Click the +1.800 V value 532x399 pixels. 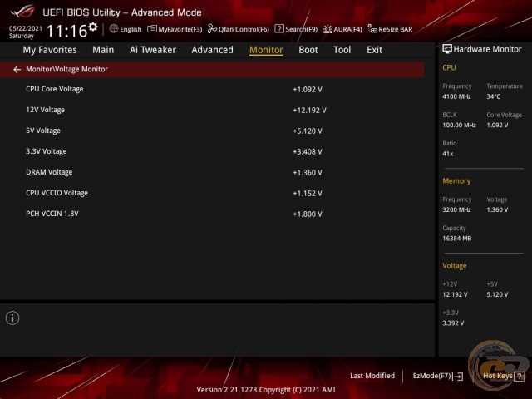coord(308,214)
